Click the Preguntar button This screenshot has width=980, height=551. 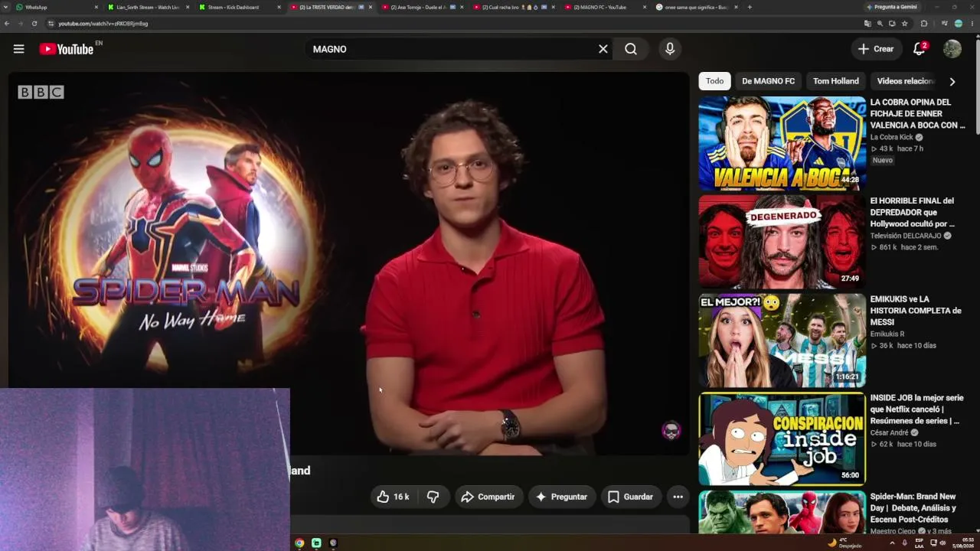tap(562, 497)
